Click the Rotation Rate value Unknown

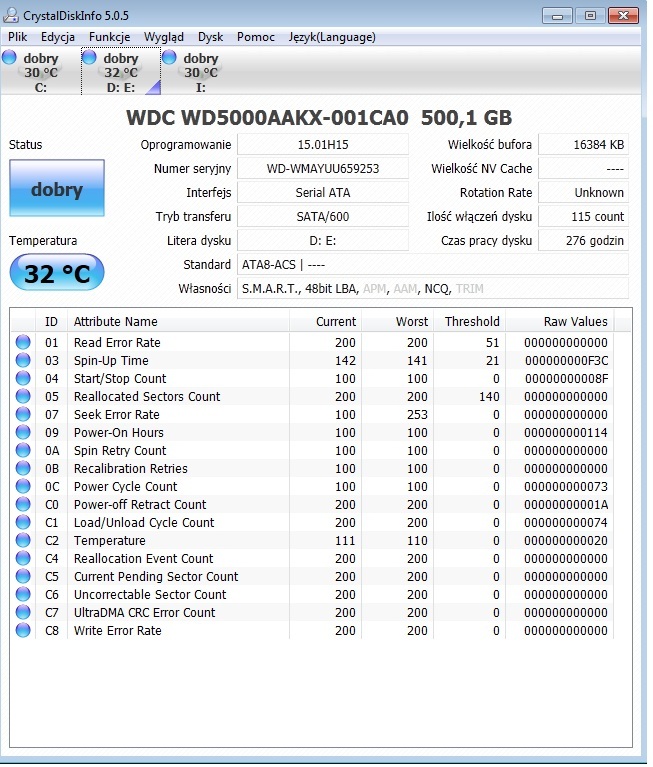584,193
